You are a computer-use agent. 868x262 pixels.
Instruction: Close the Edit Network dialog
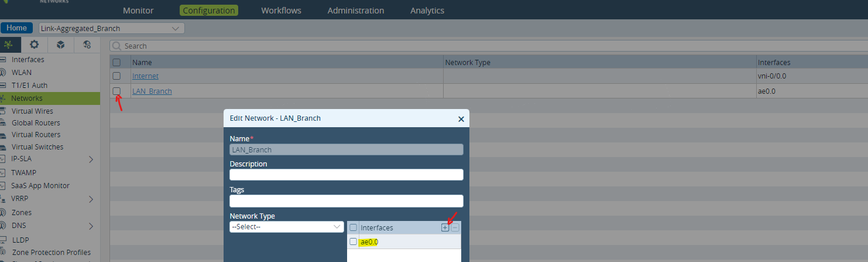(x=461, y=119)
